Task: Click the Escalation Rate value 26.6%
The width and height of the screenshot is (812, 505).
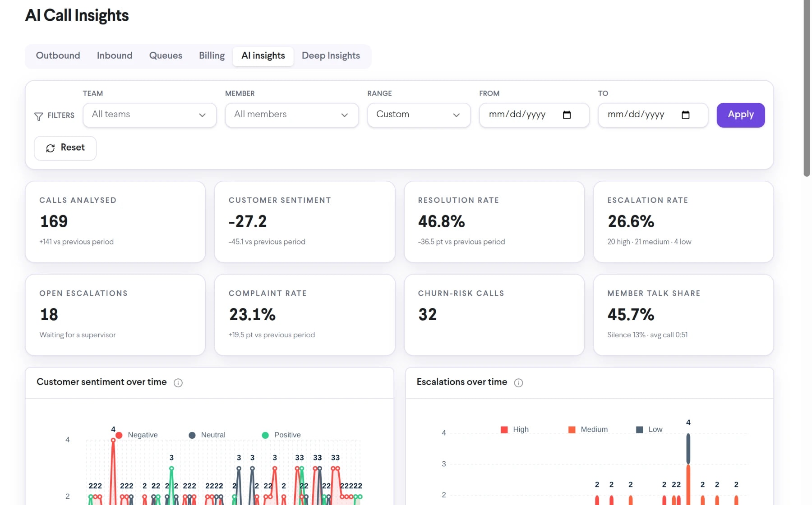Action: [x=631, y=221]
